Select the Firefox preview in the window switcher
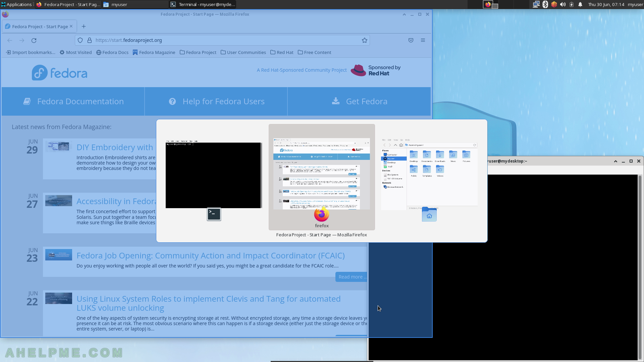This screenshot has height=362, width=644. coord(322,174)
